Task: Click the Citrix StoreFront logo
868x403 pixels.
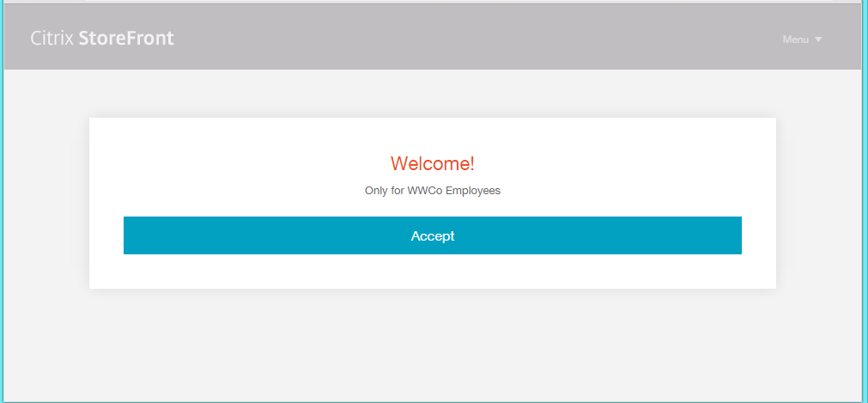Action: [x=102, y=38]
